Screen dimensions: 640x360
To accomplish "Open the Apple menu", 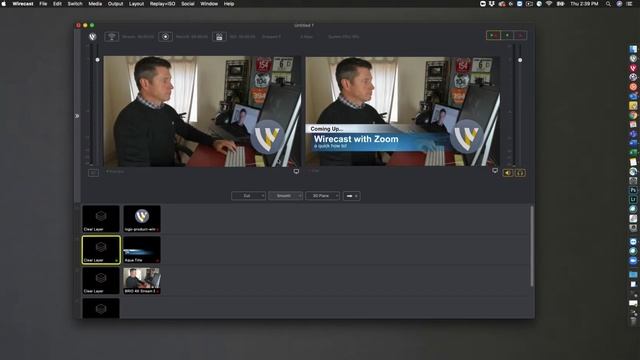I will point(4,4).
